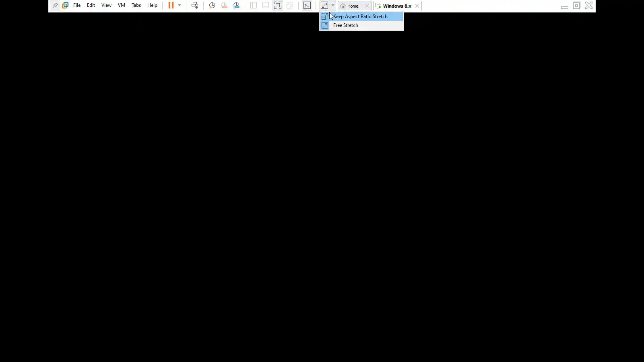Open the snapshot manager icon

coord(236,6)
